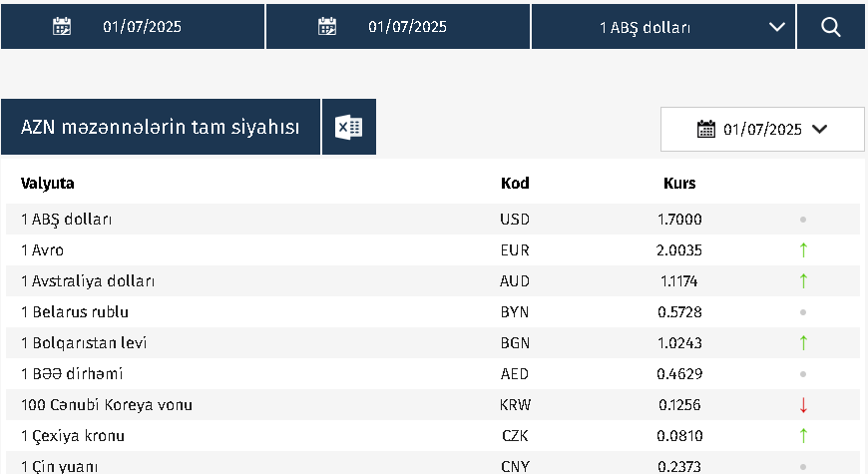868x474 pixels.
Task: Download rates via Excel export icon
Action: pos(348,127)
